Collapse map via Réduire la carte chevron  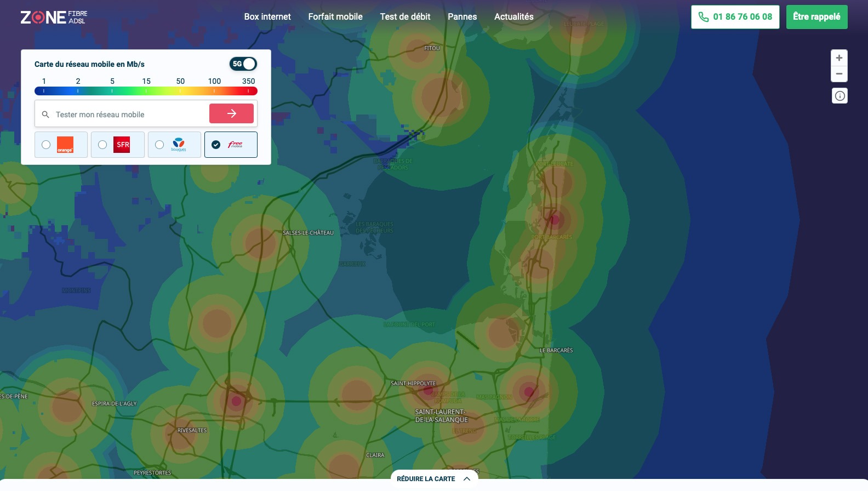467,478
